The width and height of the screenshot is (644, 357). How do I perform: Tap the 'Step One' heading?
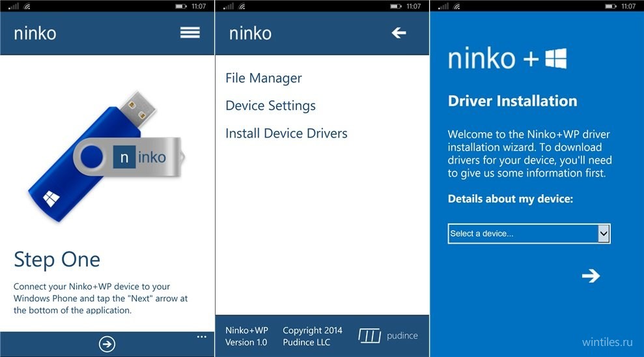(57, 260)
